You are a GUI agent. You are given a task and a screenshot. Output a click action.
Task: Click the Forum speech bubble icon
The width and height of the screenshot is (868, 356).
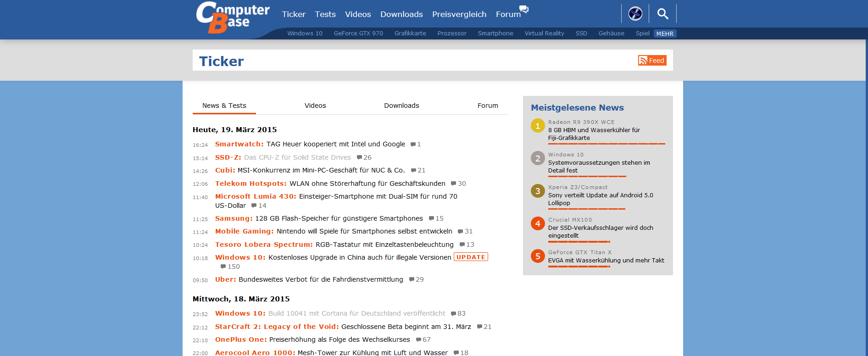click(x=524, y=9)
